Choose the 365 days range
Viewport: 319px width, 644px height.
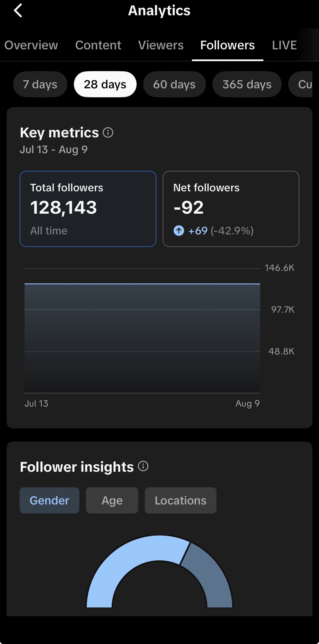tap(247, 84)
